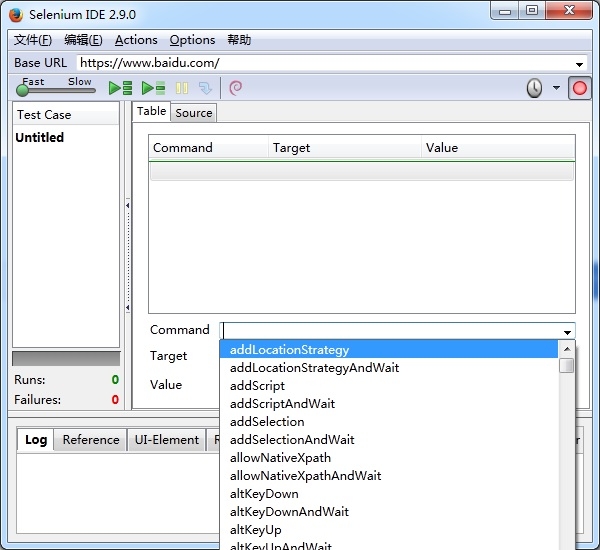Open the Reference tab
Image resolution: width=600 pixels, height=550 pixels.
pyautogui.click(x=91, y=440)
